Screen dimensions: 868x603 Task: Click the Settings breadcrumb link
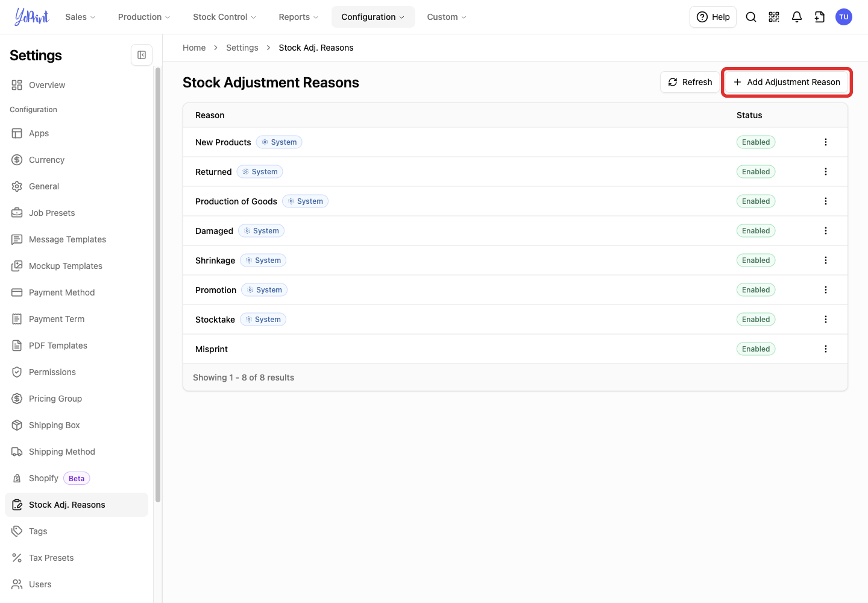(242, 48)
